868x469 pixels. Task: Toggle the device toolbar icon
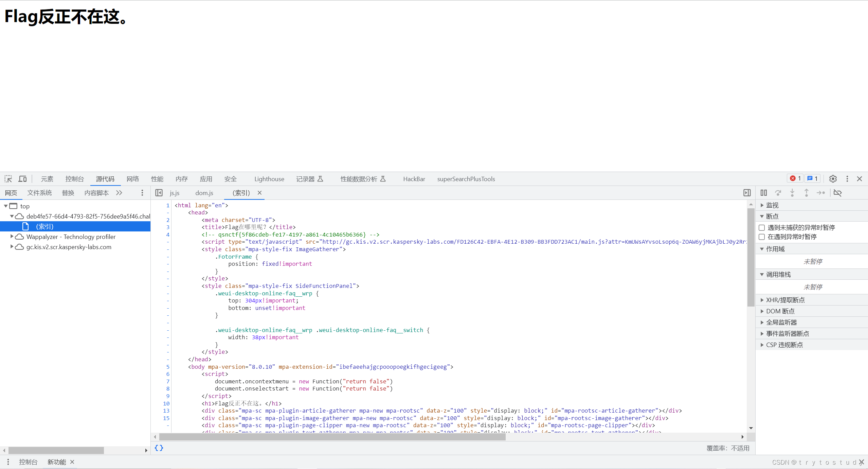[x=22, y=179]
